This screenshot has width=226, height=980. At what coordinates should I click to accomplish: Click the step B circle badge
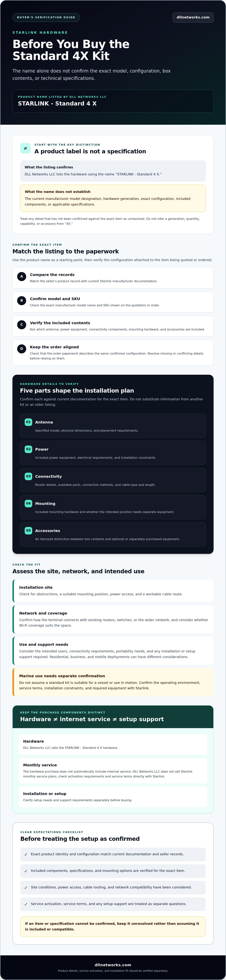[x=22, y=300]
